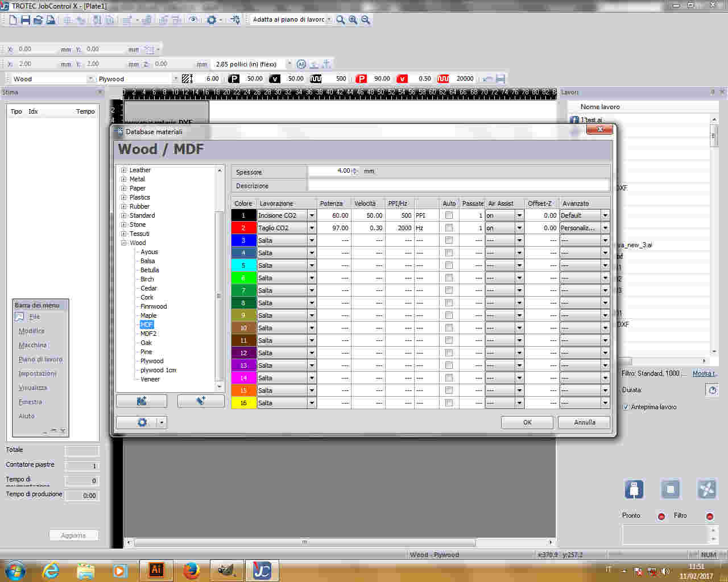Tick the Auto checkbox for color 10

449,328
